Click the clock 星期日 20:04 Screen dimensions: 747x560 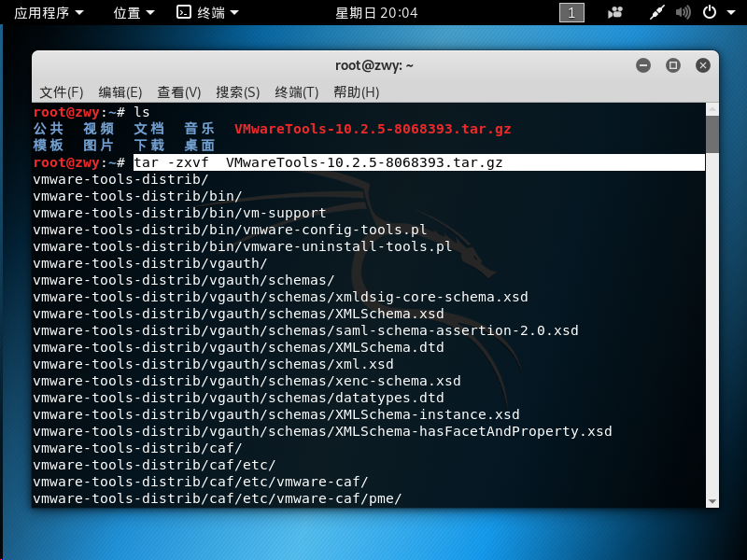(x=376, y=13)
